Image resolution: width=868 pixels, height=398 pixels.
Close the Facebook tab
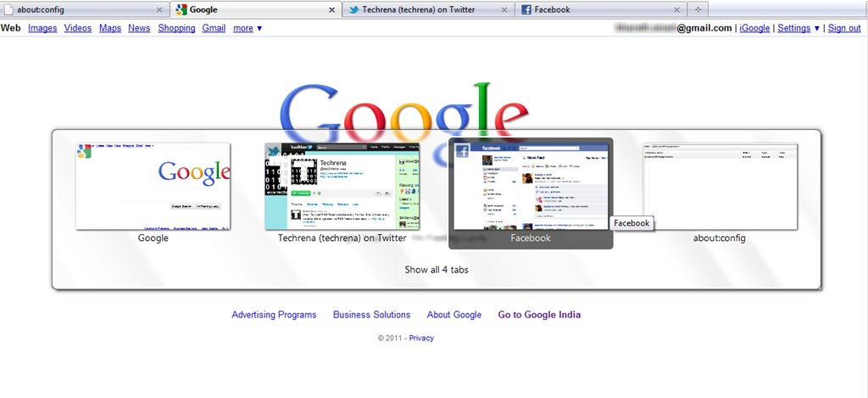pyautogui.click(x=676, y=9)
